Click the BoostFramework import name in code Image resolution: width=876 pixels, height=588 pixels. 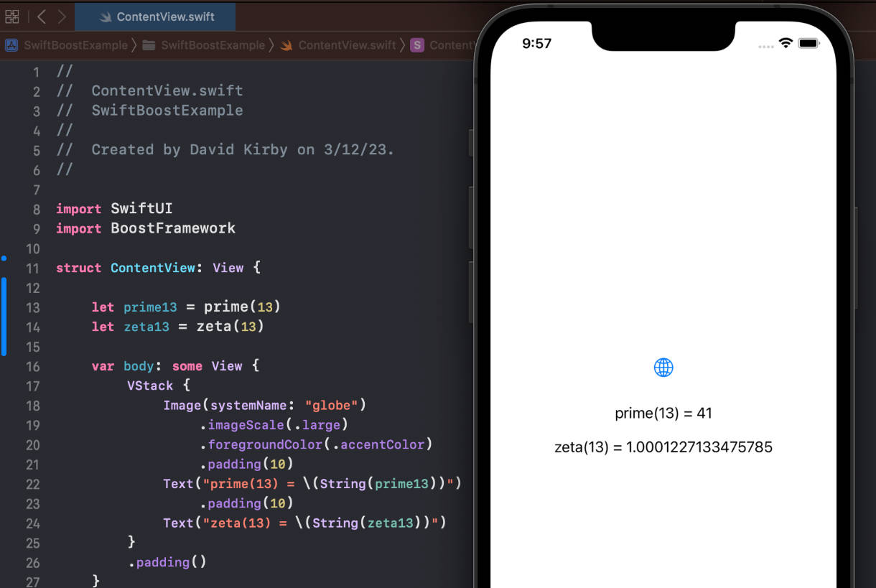point(172,228)
